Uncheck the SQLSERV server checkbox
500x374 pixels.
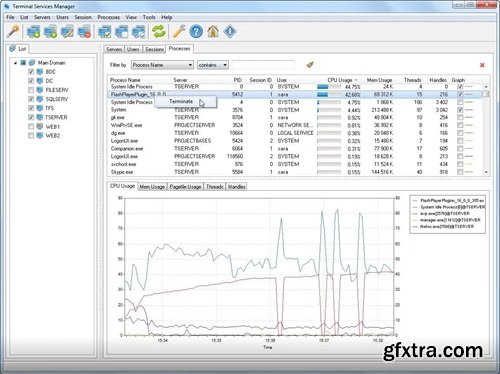click(31, 99)
